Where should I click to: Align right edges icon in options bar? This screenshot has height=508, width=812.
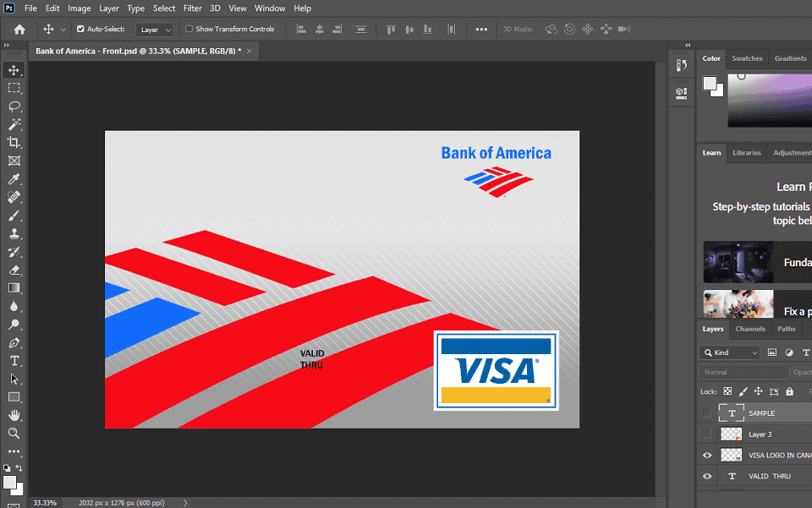[337, 30]
